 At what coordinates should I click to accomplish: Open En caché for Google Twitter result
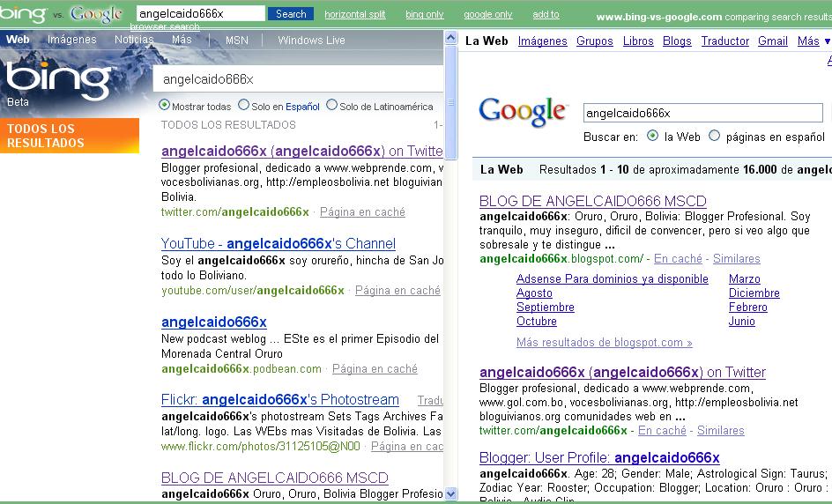(662, 430)
